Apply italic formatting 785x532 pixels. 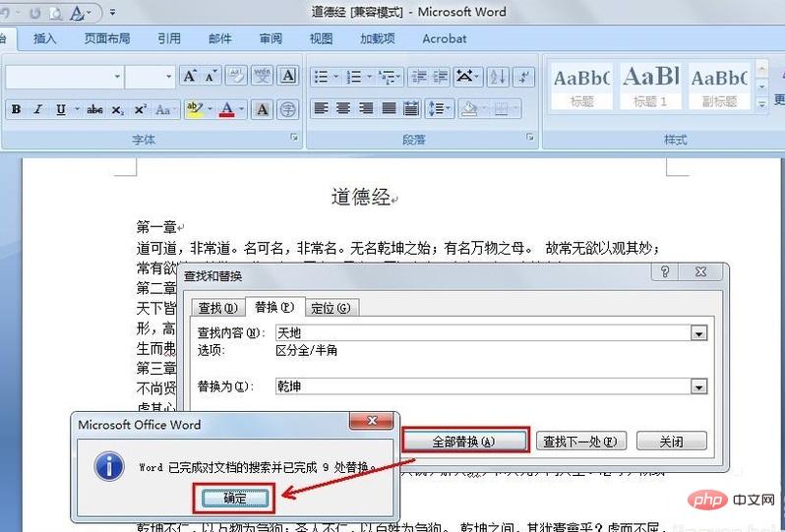pos(37,110)
